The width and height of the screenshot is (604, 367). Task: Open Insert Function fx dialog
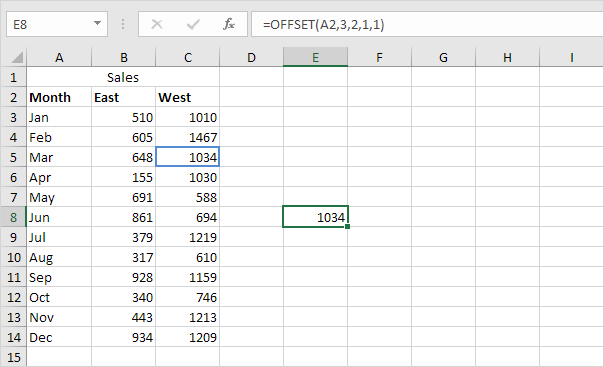(x=229, y=25)
